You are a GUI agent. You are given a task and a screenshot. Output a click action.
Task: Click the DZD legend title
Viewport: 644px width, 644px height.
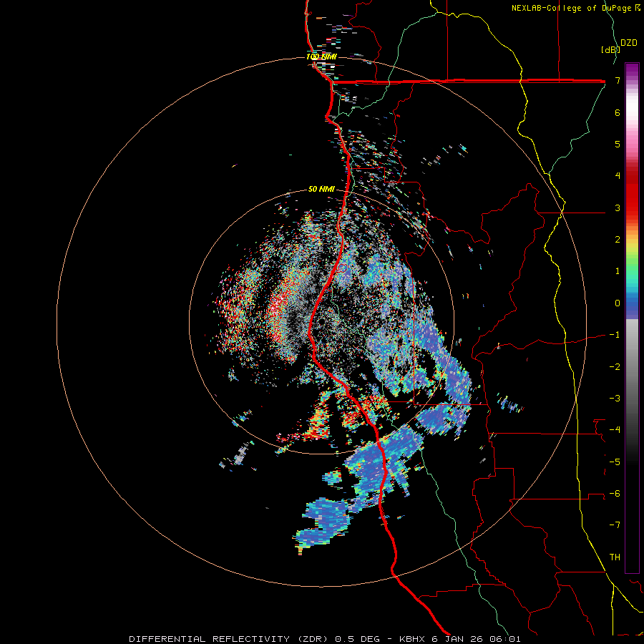[629, 43]
